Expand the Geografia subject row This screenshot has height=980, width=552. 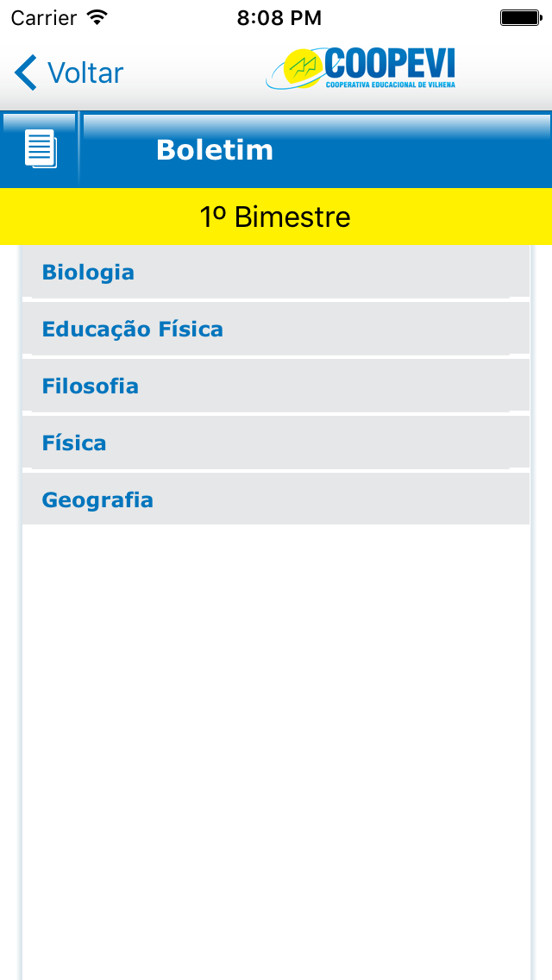pos(276,500)
